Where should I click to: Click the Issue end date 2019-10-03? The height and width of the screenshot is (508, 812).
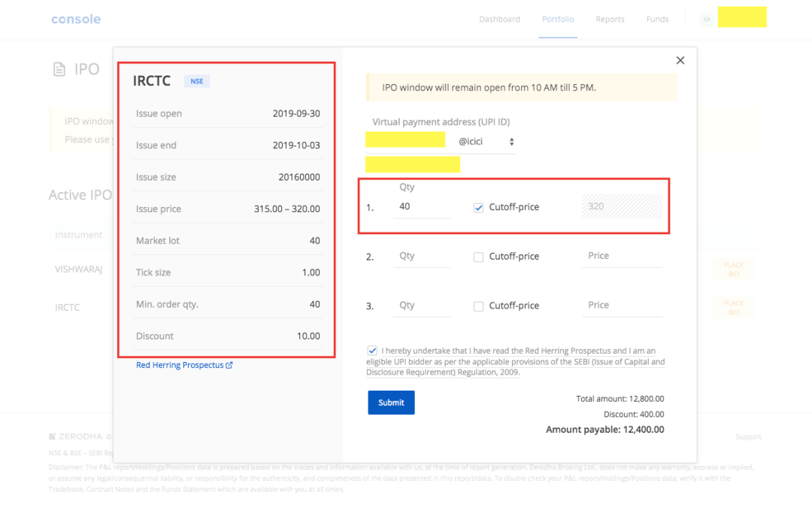296,145
